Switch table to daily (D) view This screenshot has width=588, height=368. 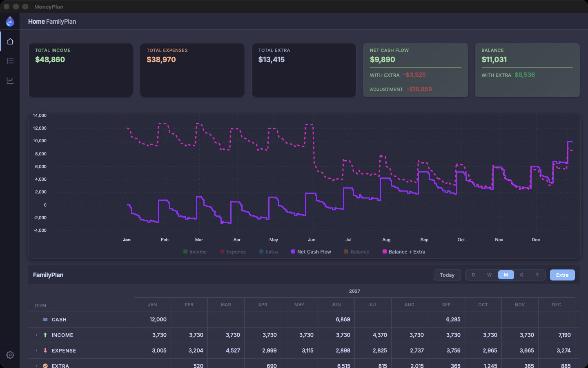pos(474,275)
